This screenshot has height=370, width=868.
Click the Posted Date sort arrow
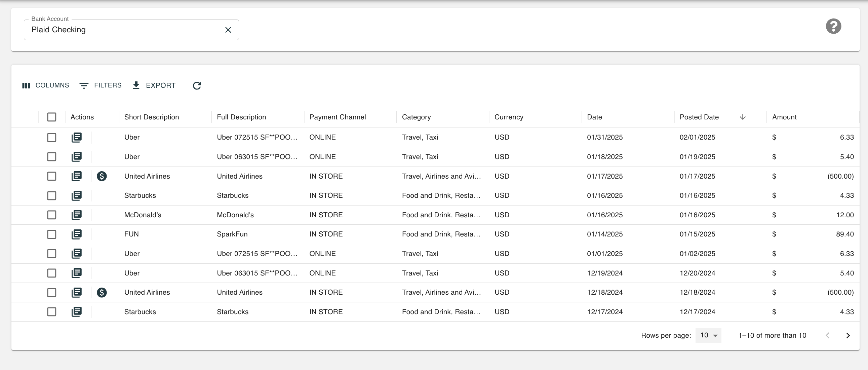tap(742, 117)
